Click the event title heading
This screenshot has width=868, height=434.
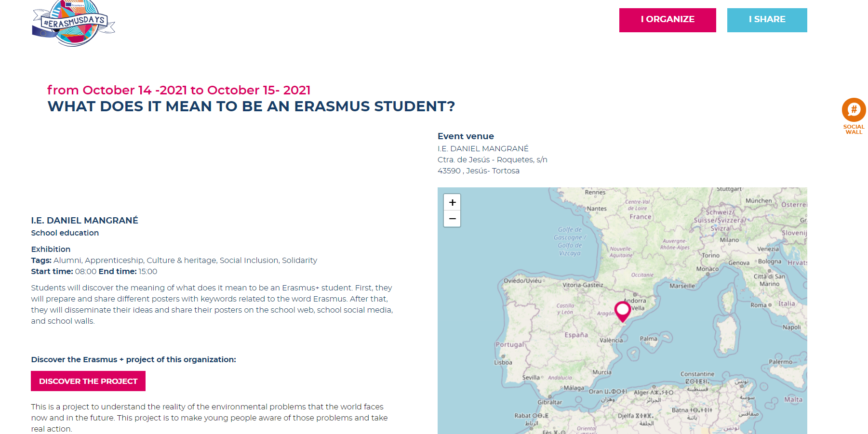(x=251, y=106)
